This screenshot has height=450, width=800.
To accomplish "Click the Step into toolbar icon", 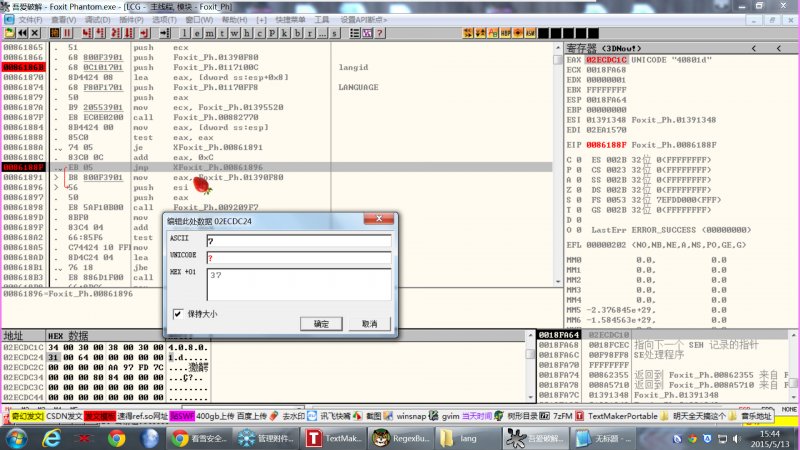I will click(x=87, y=33).
